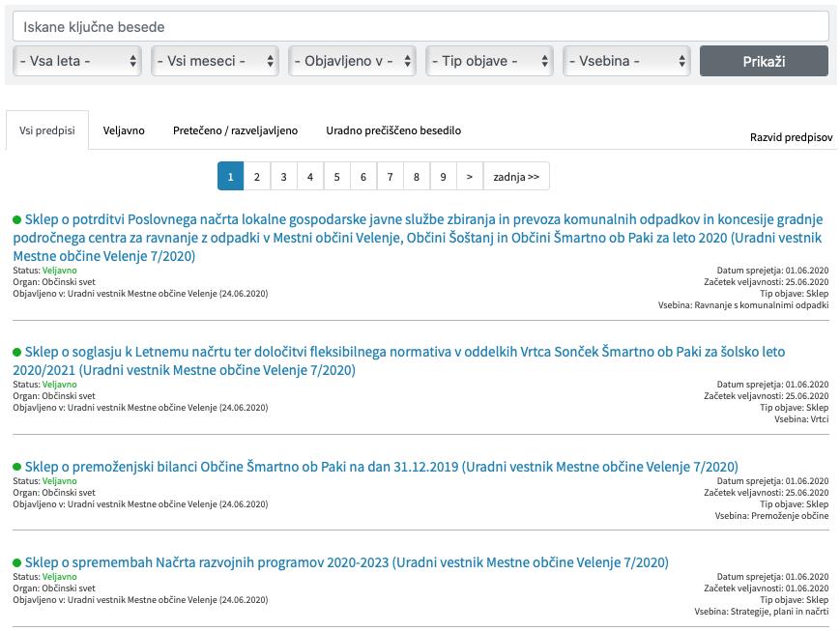Go to page 2 of results
This screenshot has width=840, height=631.
click(257, 177)
